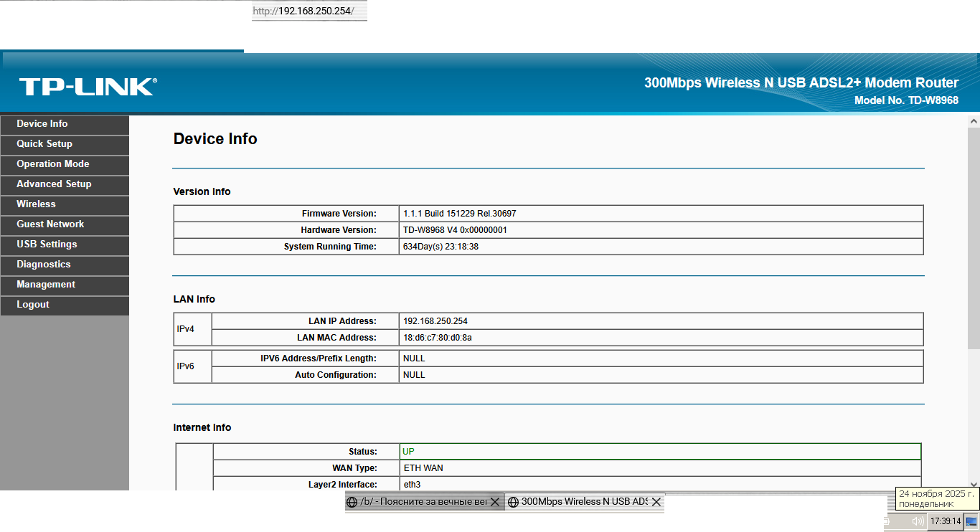Close the 300Mbps Wireless N tab
This screenshot has width=980, height=532.
point(656,502)
